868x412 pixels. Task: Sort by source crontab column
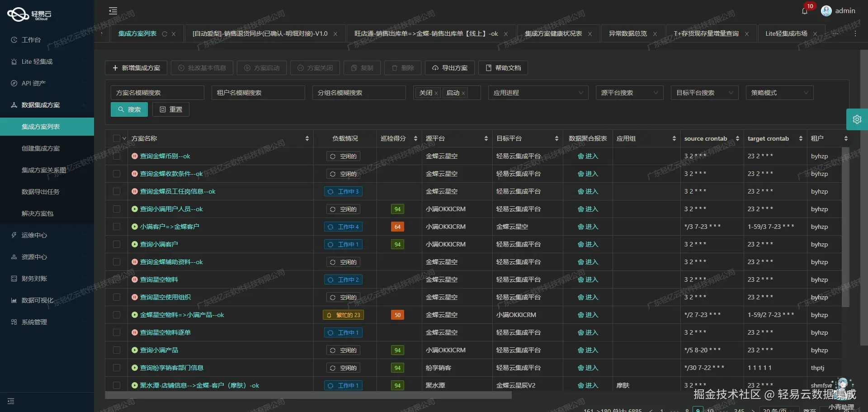(737, 138)
